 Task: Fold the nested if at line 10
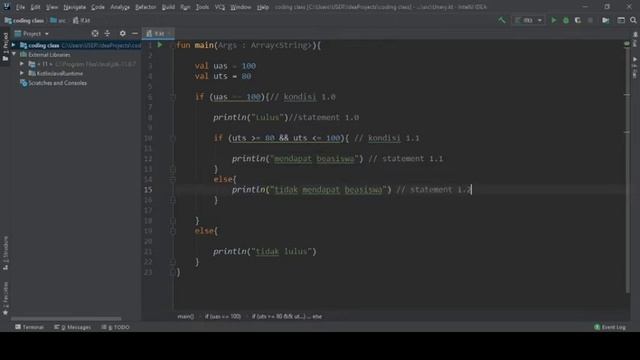173,138
